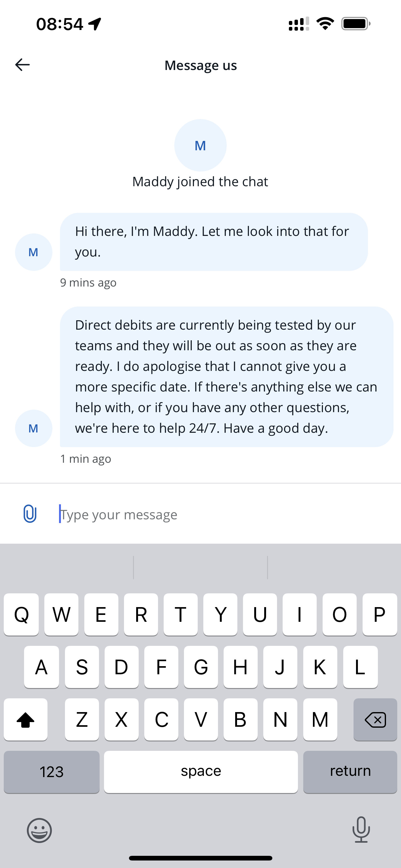Toggle the shift key

pos(26,719)
